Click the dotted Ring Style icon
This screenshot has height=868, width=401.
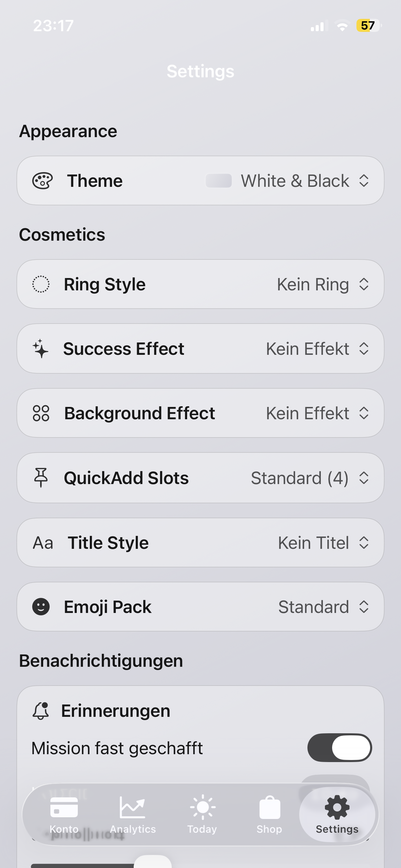tap(41, 284)
